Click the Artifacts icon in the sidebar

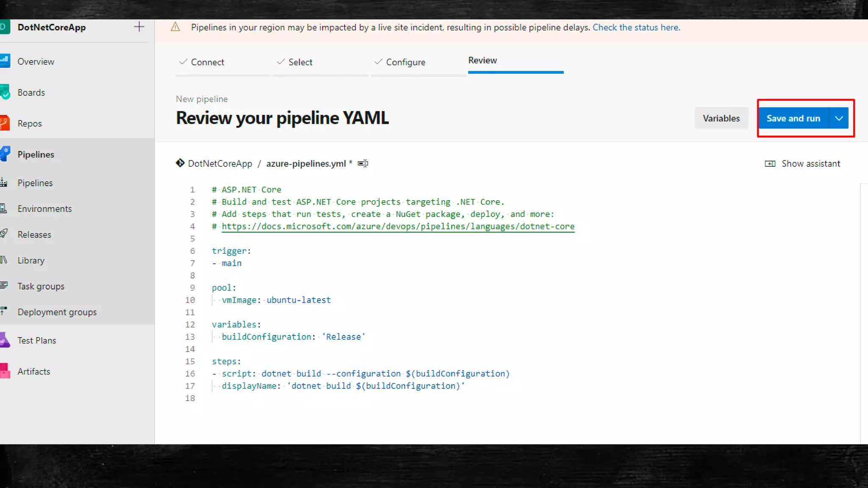click(x=5, y=371)
